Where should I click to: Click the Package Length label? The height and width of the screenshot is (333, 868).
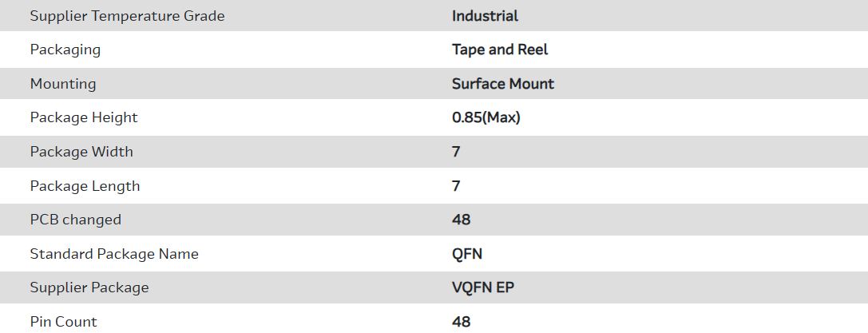pyautogui.click(x=85, y=186)
